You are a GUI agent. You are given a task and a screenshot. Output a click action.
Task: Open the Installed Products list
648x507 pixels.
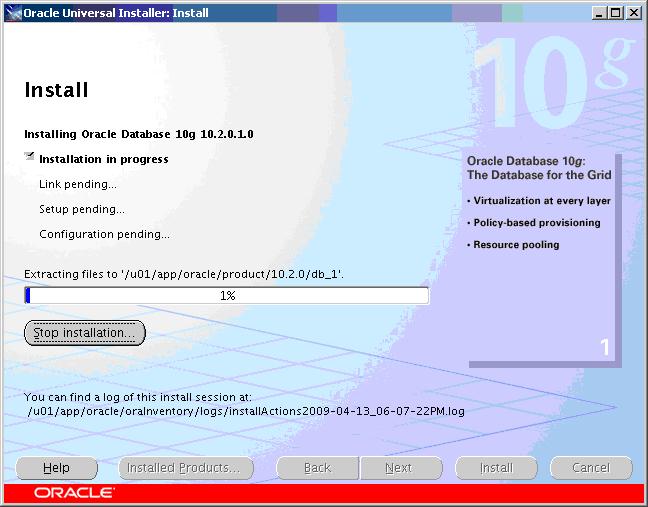(186, 468)
